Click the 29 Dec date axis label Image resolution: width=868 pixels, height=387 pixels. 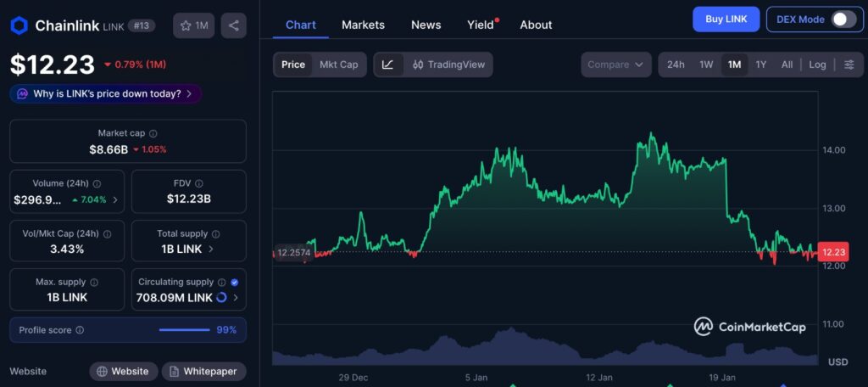[x=353, y=378]
